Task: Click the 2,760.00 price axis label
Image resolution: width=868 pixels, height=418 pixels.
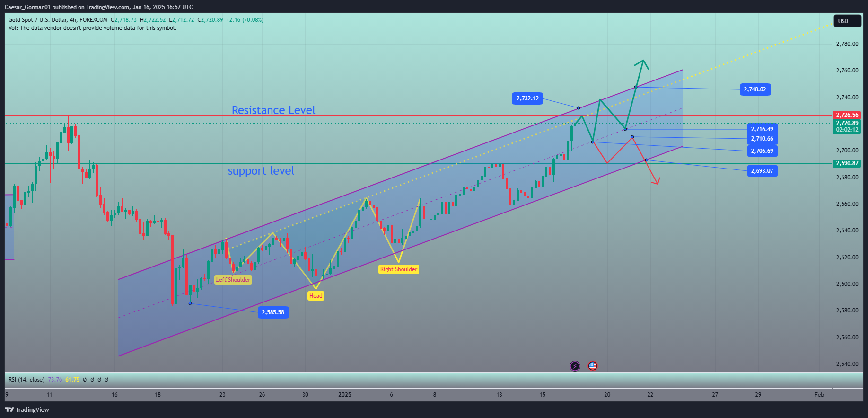Action: coord(847,71)
